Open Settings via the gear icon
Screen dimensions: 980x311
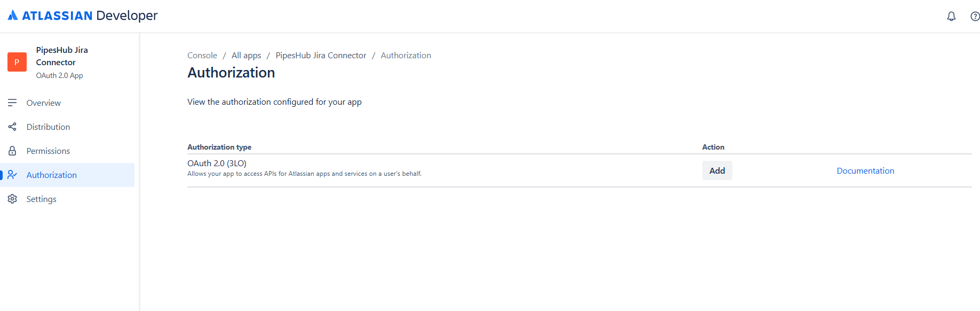point(12,199)
